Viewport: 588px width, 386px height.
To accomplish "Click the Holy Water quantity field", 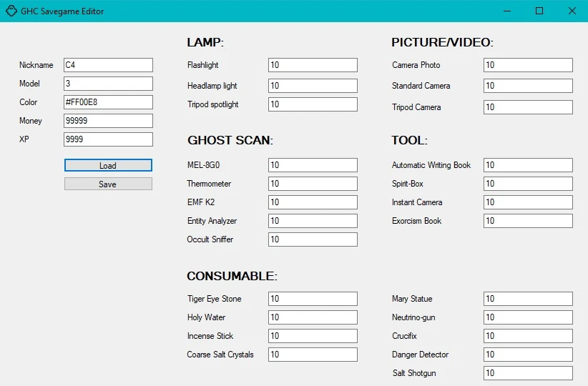I will [313, 317].
